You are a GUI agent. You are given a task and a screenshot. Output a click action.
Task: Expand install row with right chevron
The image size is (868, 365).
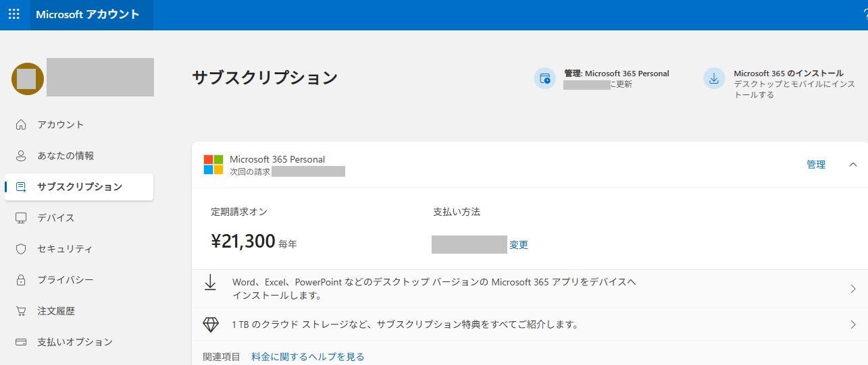853,289
